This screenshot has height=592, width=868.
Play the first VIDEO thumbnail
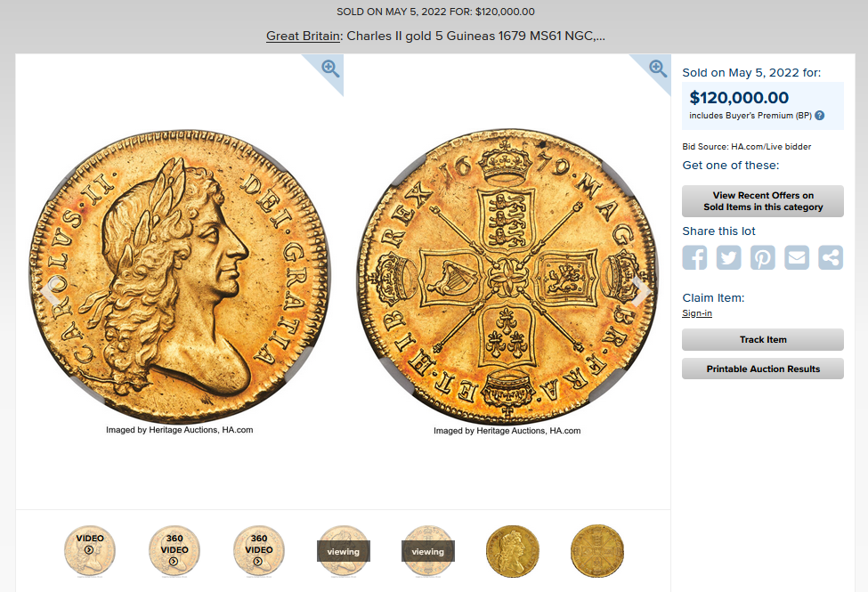[90, 551]
